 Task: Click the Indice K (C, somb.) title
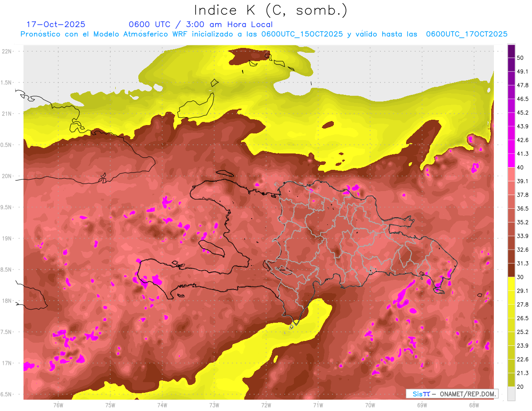pos(270,10)
